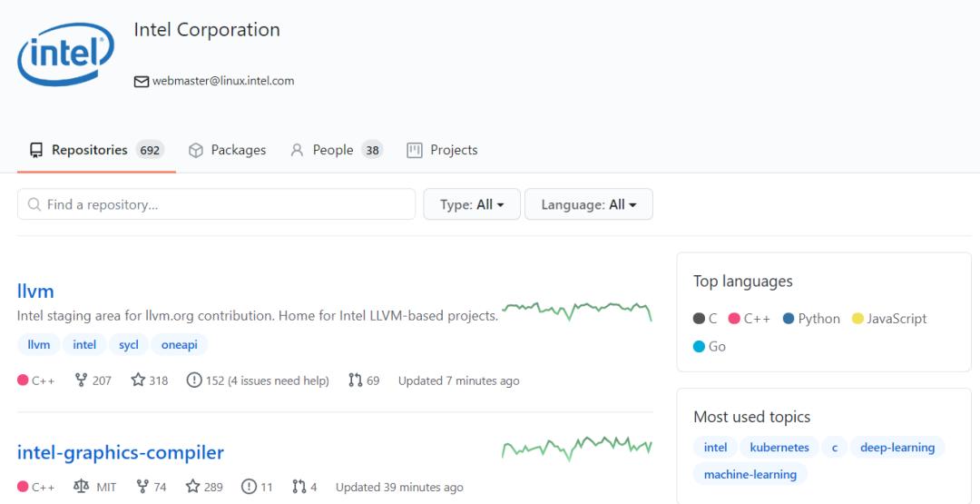Click the issues icon showing 11
The width and height of the screenshot is (980, 504).
pos(249,486)
